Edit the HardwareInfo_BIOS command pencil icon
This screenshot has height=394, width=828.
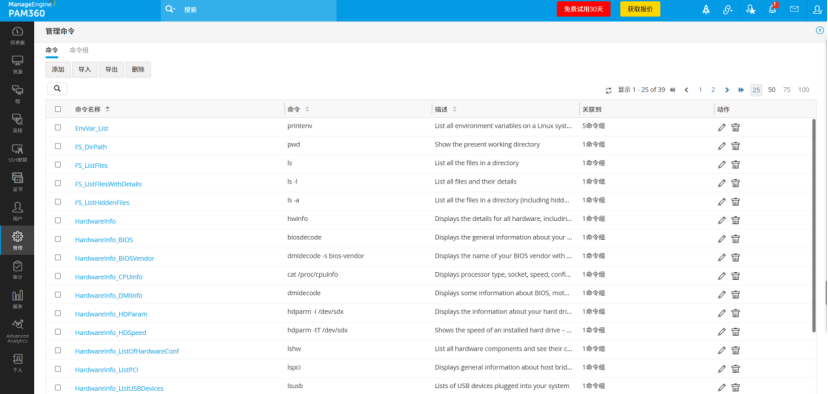coord(721,239)
